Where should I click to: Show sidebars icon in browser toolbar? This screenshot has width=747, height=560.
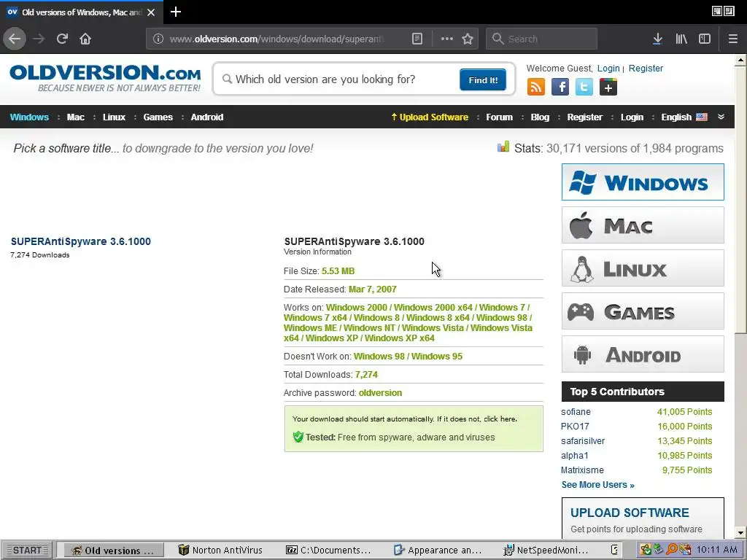(x=705, y=39)
